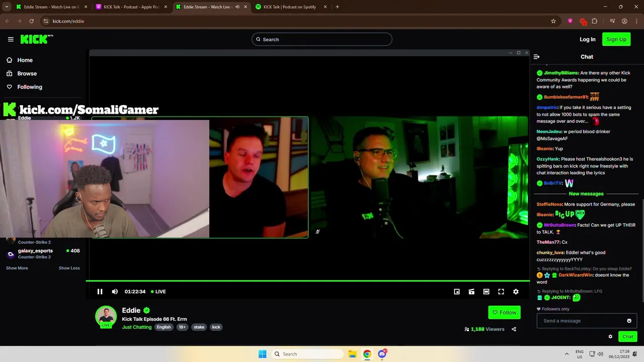This screenshot has height=362, width=644.
Task: Open a new browser tab
Action: click(337, 7)
